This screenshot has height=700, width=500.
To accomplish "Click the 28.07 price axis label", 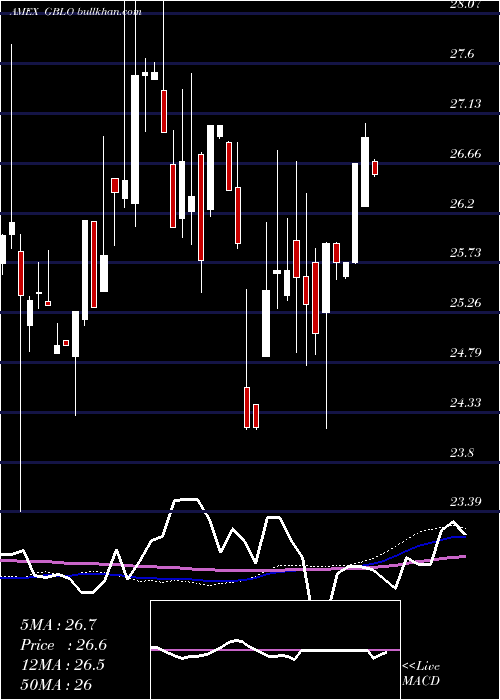I will (466, 4).
